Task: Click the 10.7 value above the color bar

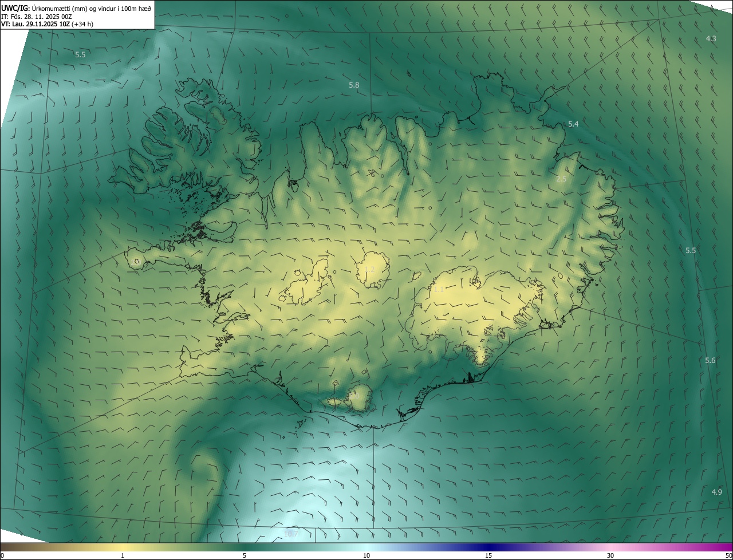Action: click(x=291, y=534)
